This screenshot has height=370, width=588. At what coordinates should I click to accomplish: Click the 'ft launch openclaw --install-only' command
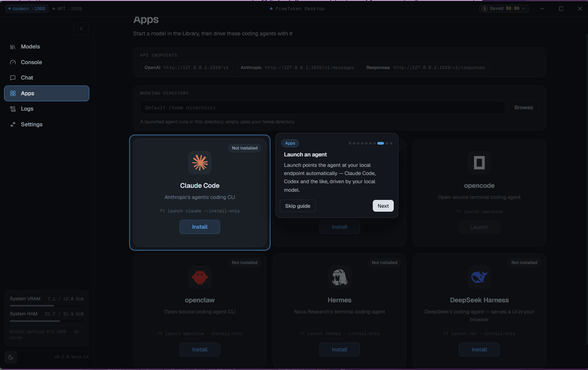point(200,334)
